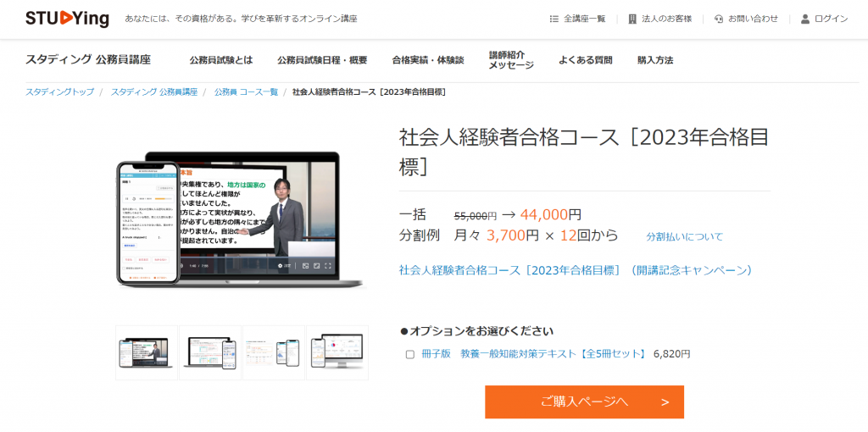Open 分割払いについて link
The height and width of the screenshot is (432, 868).
(x=685, y=236)
